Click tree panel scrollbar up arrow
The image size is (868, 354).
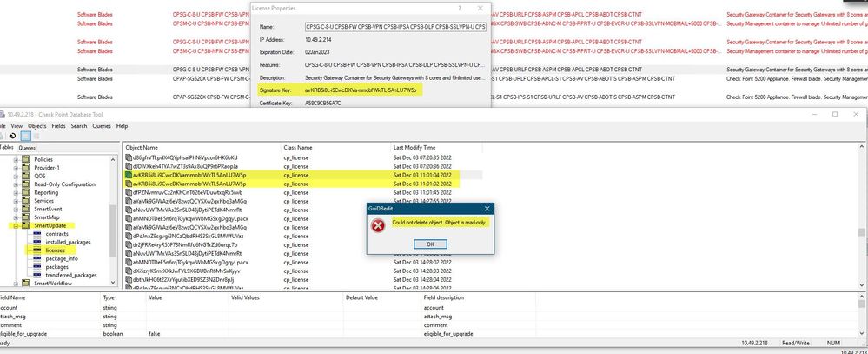pos(114,159)
